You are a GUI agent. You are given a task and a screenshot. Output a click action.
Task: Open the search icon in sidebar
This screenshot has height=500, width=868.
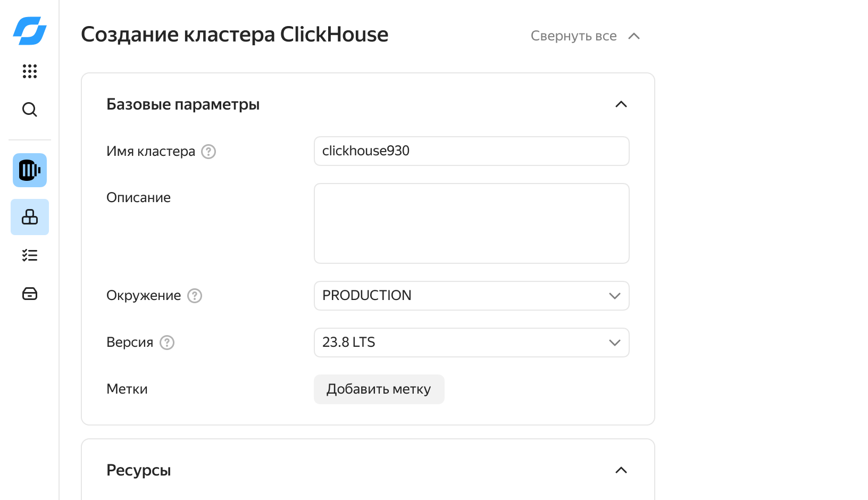[30, 110]
